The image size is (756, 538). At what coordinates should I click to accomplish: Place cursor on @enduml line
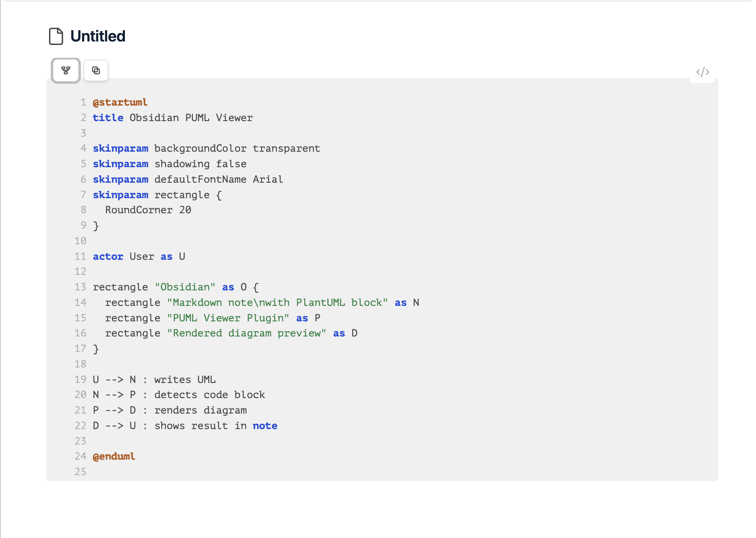pos(114,456)
